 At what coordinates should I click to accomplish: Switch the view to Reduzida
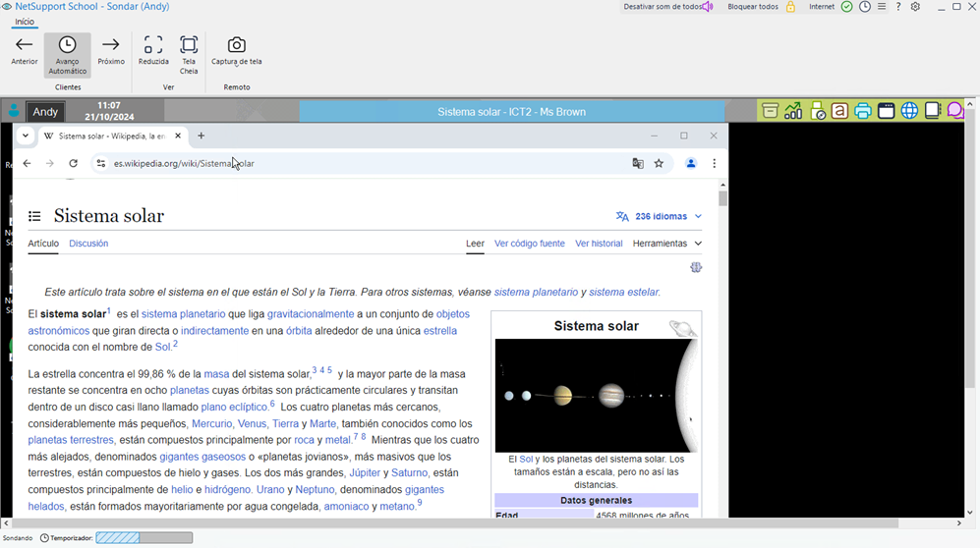(x=153, y=51)
